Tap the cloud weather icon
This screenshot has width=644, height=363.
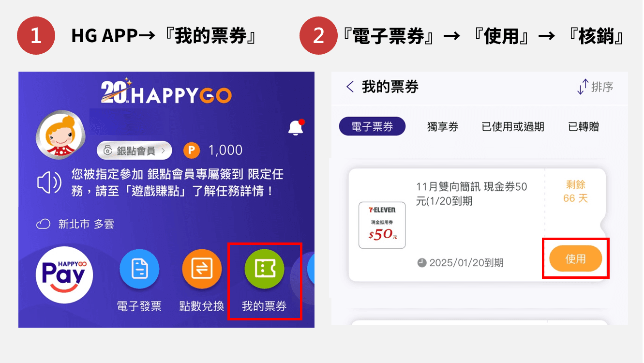tap(44, 224)
